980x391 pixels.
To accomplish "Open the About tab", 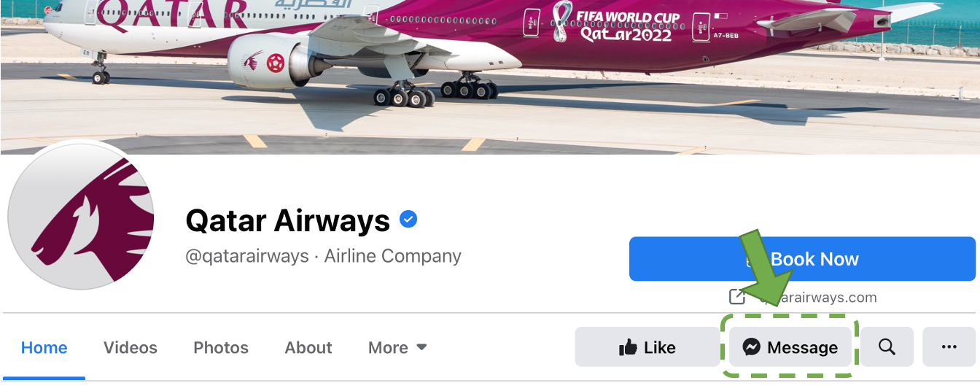I will [308, 348].
